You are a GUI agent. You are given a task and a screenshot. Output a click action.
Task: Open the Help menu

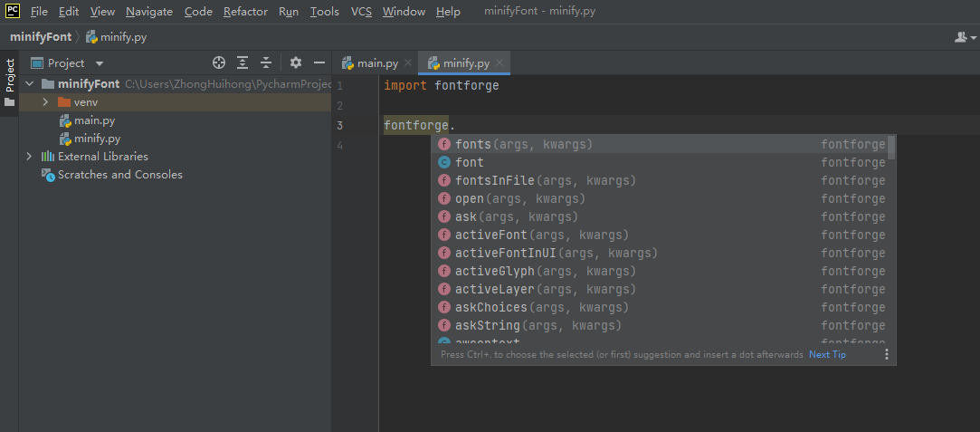448,12
